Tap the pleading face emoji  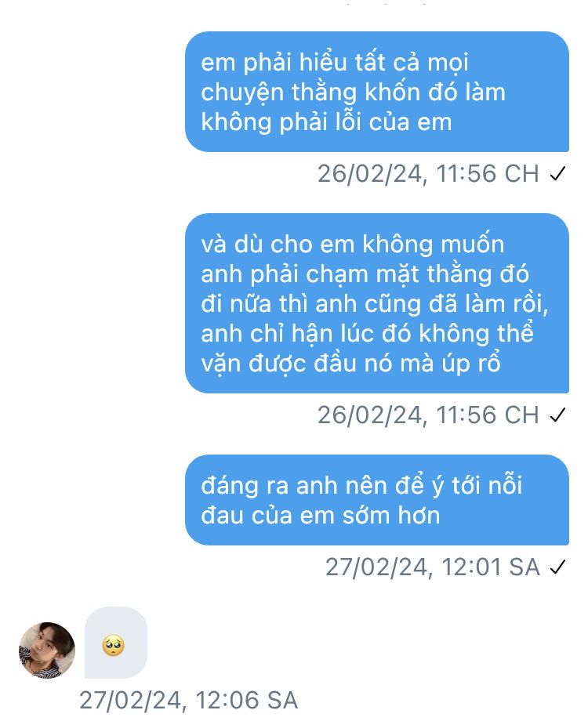(x=113, y=645)
